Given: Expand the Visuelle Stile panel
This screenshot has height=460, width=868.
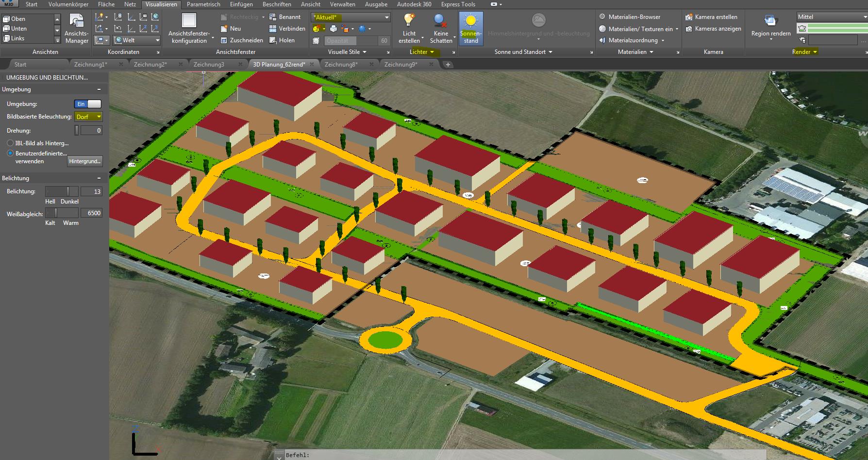Looking at the screenshot, I should pyautogui.click(x=347, y=52).
